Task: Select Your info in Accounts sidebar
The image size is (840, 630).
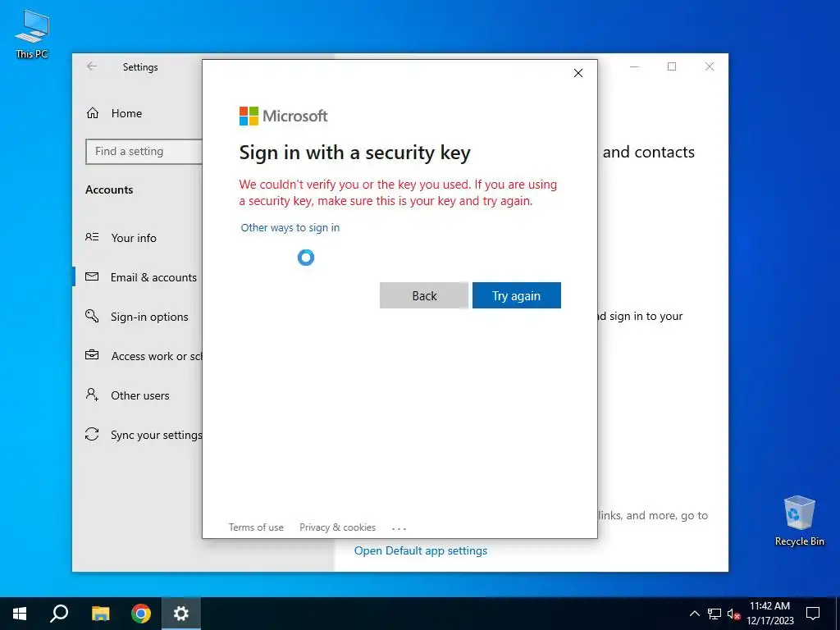Action: tap(134, 238)
